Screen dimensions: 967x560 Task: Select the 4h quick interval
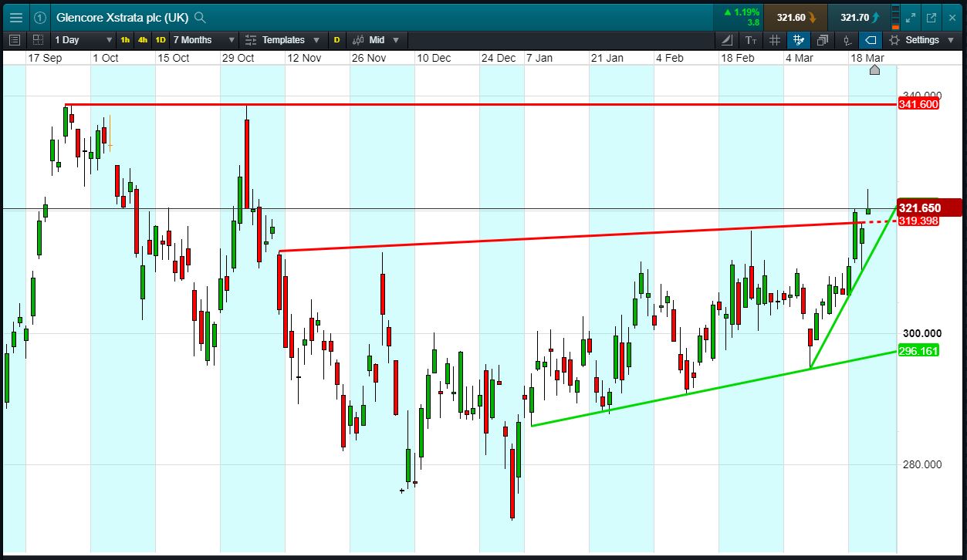143,40
